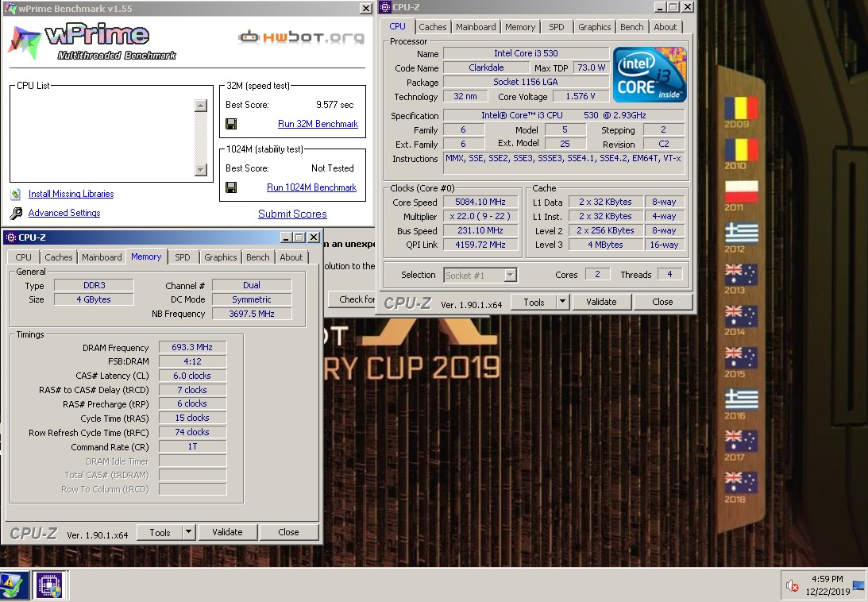Switch to Mainboard tab in CPU window
This screenshot has width=868, height=602.
476,27
